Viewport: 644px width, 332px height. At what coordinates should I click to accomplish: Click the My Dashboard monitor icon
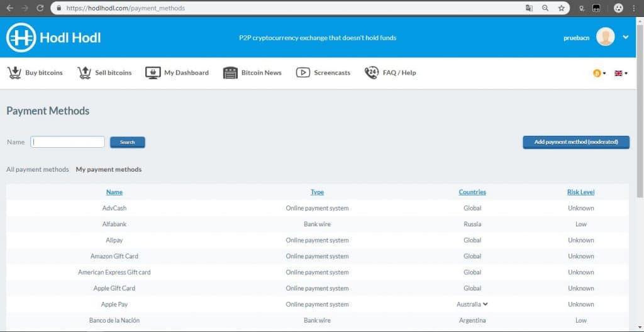coord(153,73)
